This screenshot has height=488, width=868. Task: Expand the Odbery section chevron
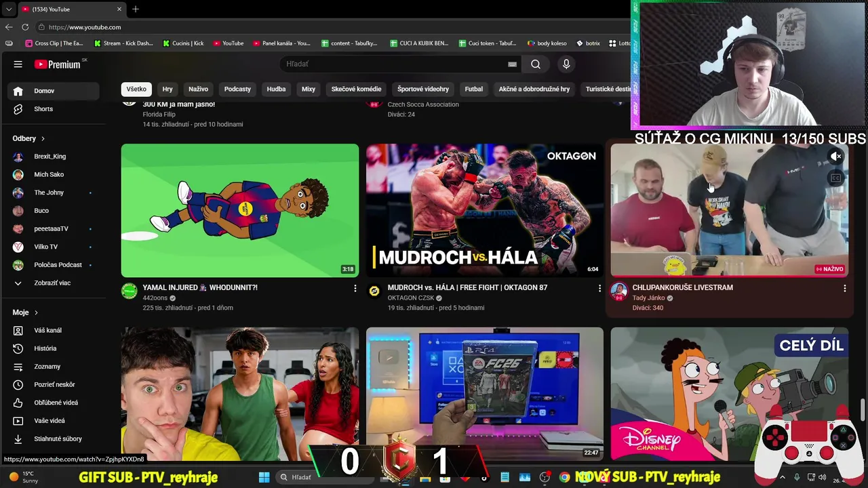[43, 139]
